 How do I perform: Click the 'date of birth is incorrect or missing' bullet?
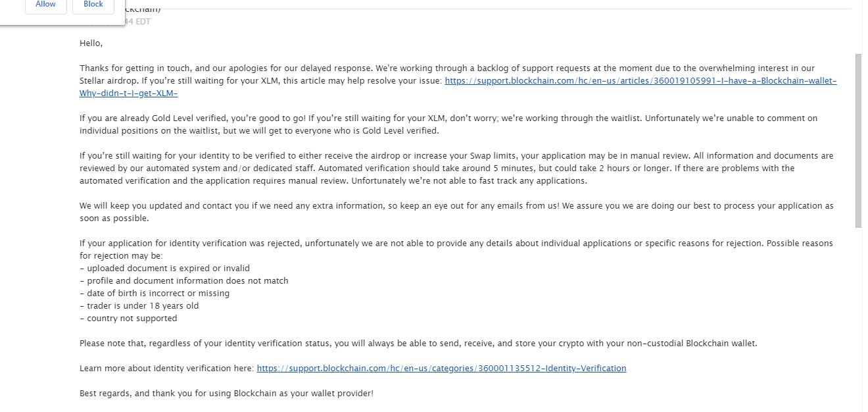click(155, 294)
